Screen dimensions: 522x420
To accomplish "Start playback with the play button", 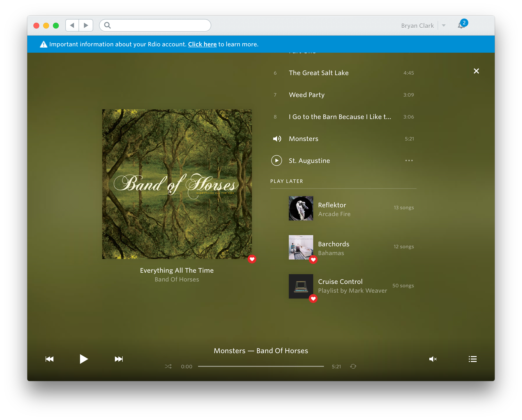I will pyautogui.click(x=84, y=359).
